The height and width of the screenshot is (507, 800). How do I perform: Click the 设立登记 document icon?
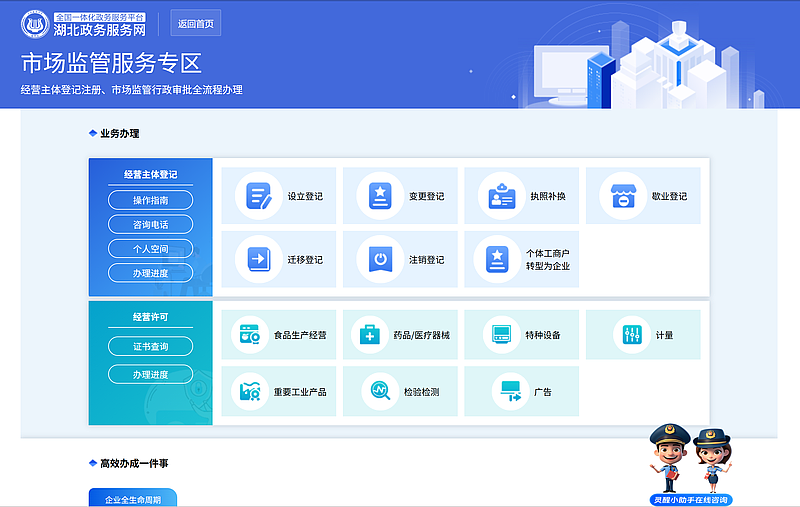pyautogui.click(x=259, y=196)
